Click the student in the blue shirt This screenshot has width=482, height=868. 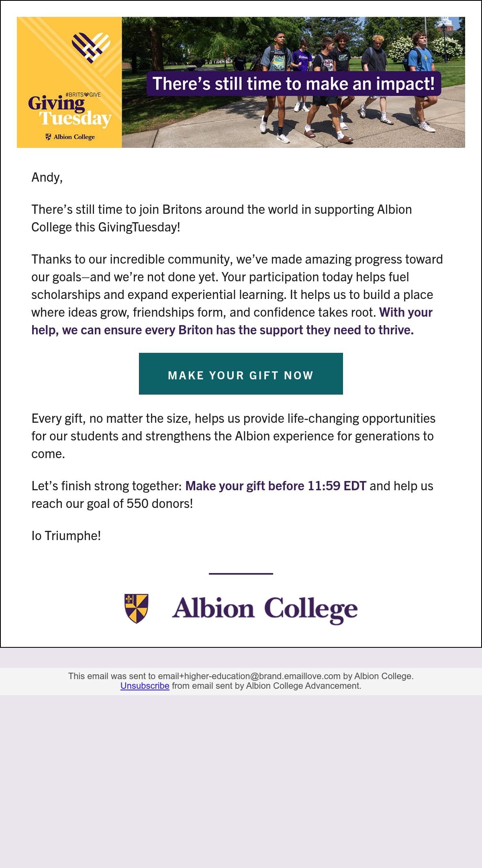pos(420,80)
